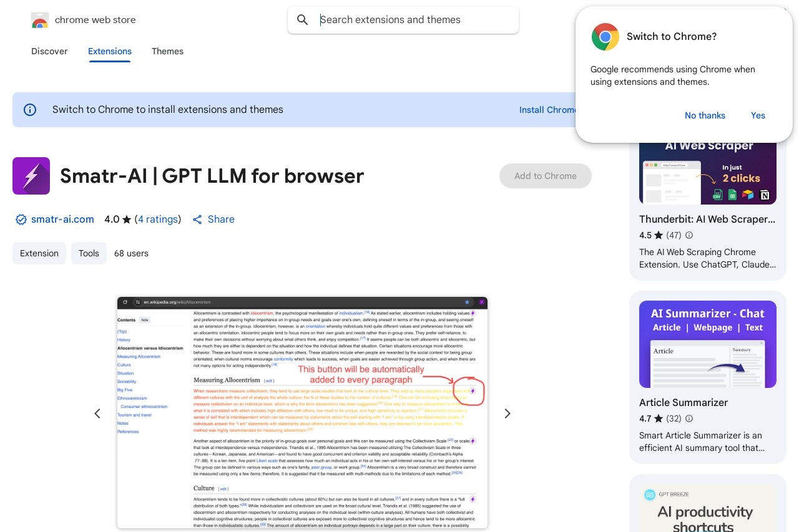The image size is (799, 532).
Task: Click the Chrome Web Store logo
Action: click(x=40, y=20)
